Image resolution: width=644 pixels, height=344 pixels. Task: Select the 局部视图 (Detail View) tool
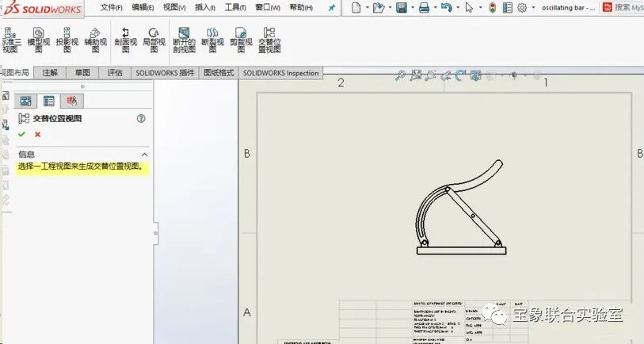(x=154, y=40)
